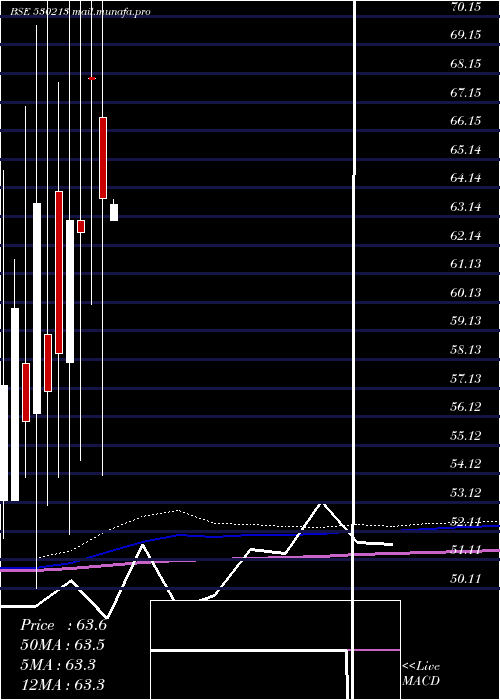Click the 62.14 price axis label

click(x=466, y=235)
